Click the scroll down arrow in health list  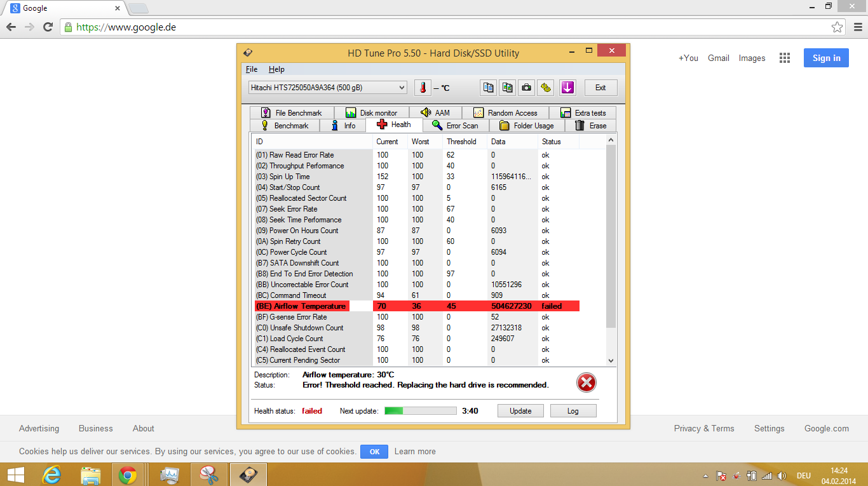point(611,360)
